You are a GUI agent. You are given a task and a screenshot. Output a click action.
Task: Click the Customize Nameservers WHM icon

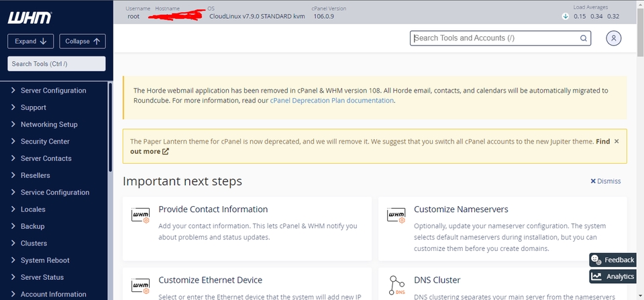[x=396, y=215]
